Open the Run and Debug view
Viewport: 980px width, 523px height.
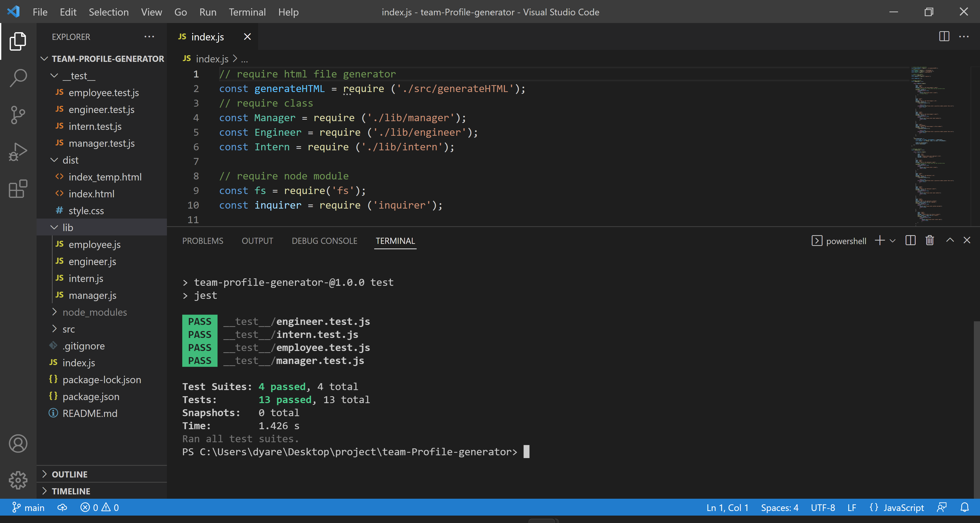(18, 151)
